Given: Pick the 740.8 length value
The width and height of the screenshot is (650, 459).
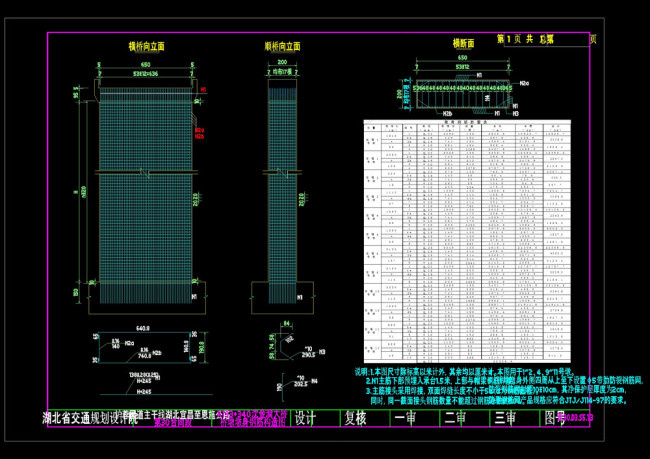Looking at the screenshot, I should 144,356.
